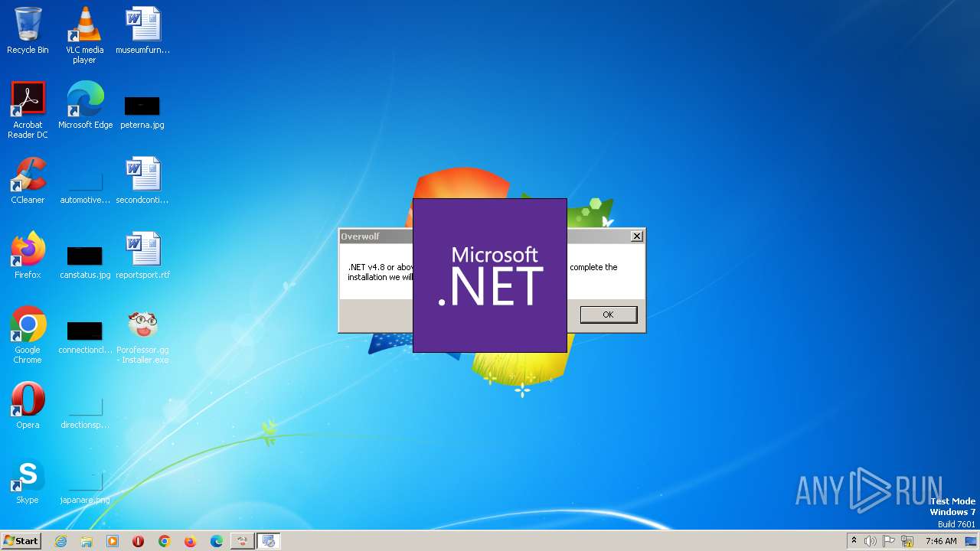Select the Acrobat Reader DC shortcut
This screenshot has height=551, width=980.
pos(28,110)
